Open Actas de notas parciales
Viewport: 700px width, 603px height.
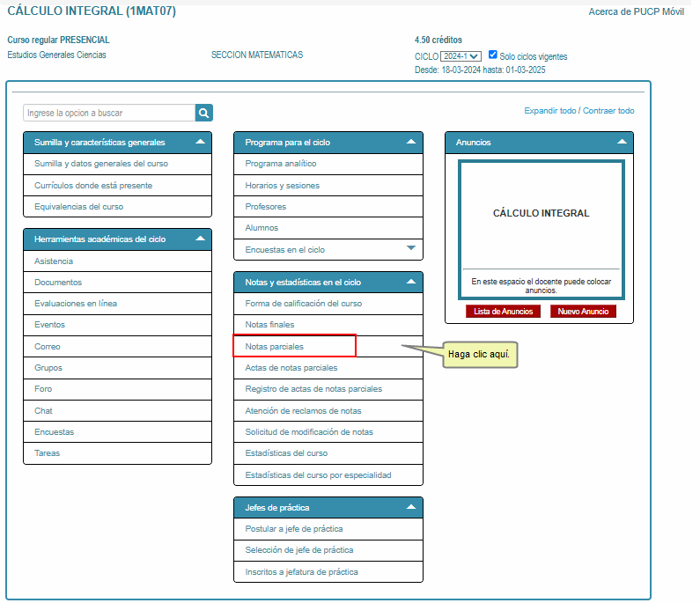coord(328,368)
